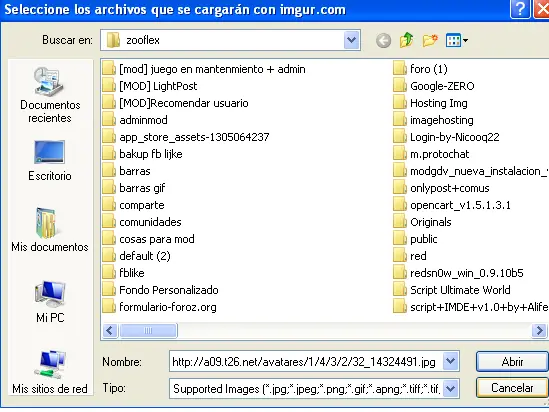Select the m.protochat folder icon
Screen dimensions: 549x412
click(x=399, y=154)
